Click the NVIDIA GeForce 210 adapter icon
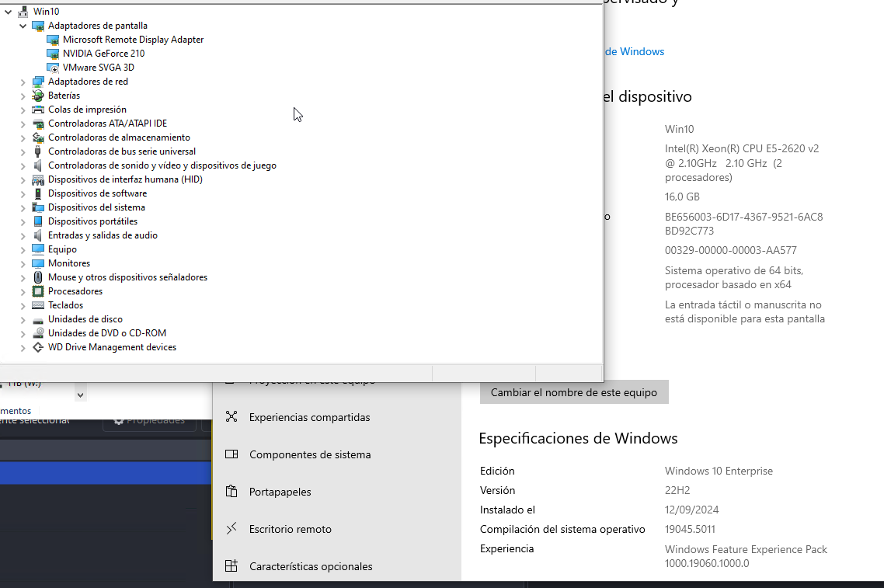 point(53,54)
